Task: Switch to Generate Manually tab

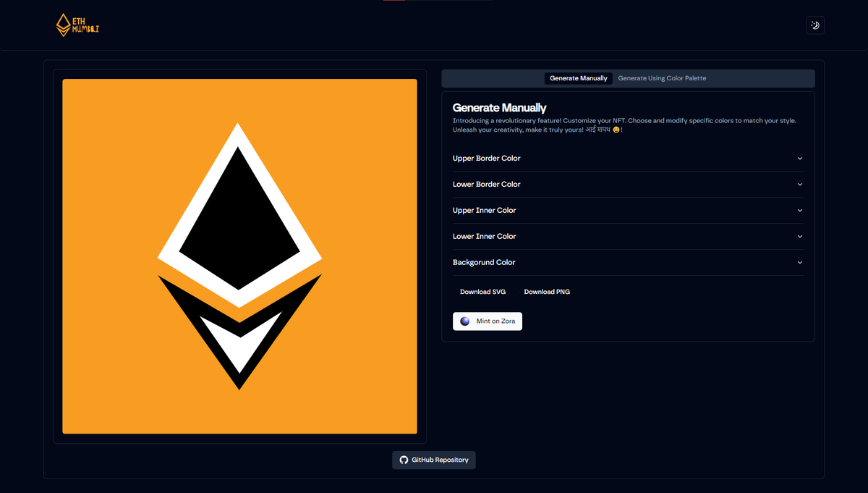Action: point(579,78)
